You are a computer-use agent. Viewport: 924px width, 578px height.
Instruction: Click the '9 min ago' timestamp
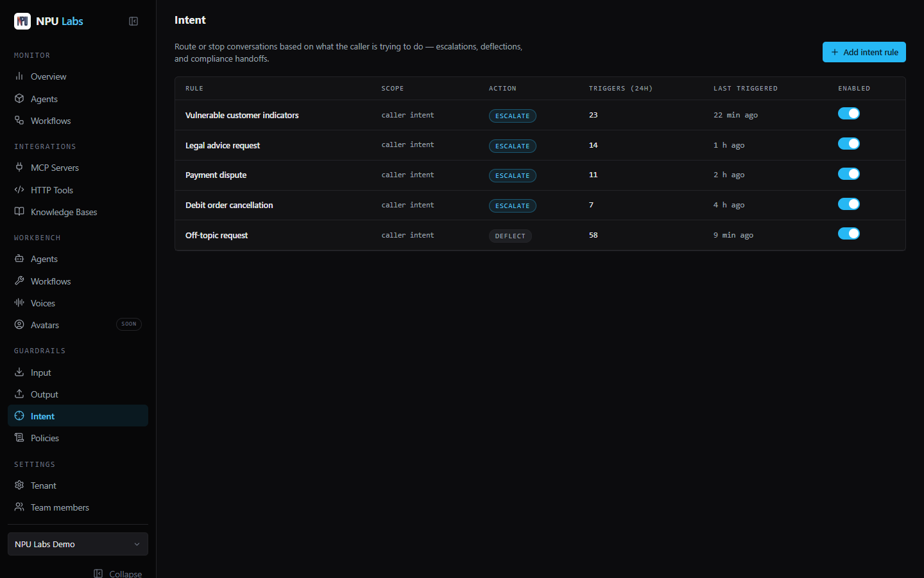coord(733,235)
